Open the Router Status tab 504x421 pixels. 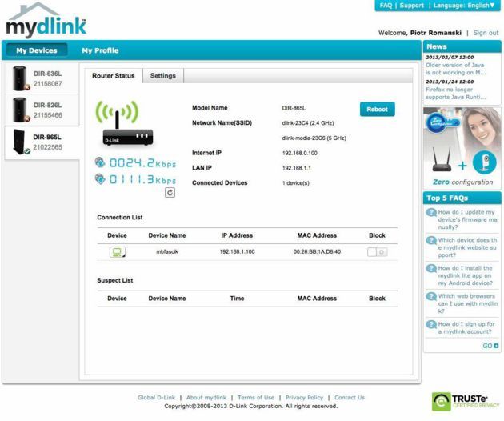pyautogui.click(x=114, y=76)
